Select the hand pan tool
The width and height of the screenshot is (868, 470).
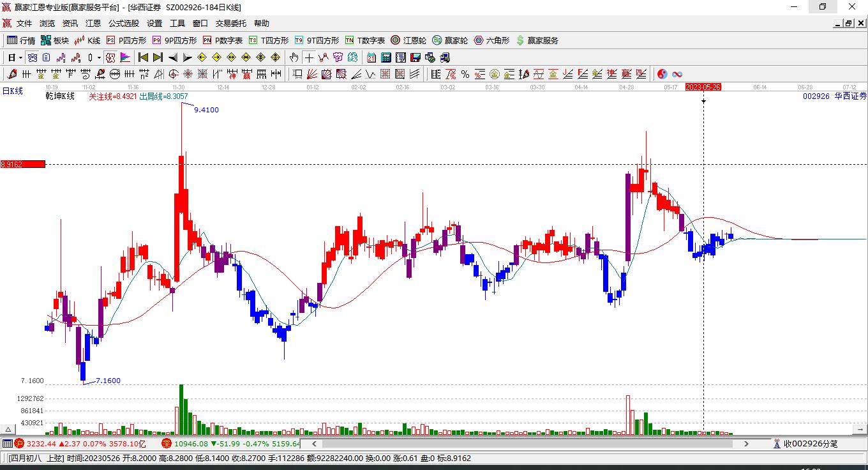click(294, 57)
